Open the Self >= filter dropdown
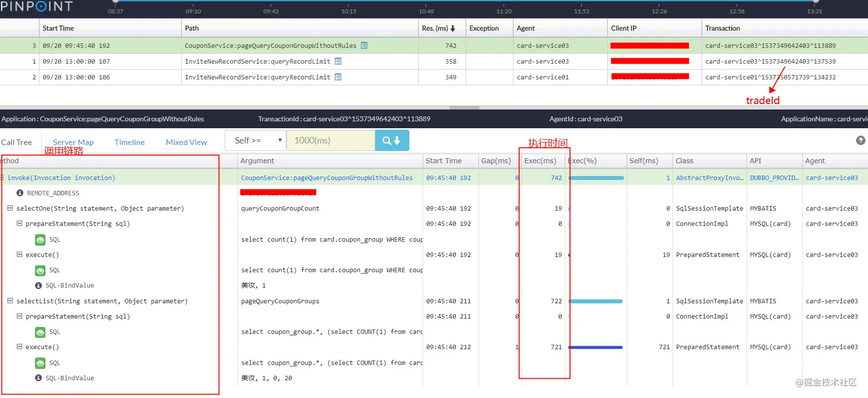868x398 pixels. (x=255, y=141)
